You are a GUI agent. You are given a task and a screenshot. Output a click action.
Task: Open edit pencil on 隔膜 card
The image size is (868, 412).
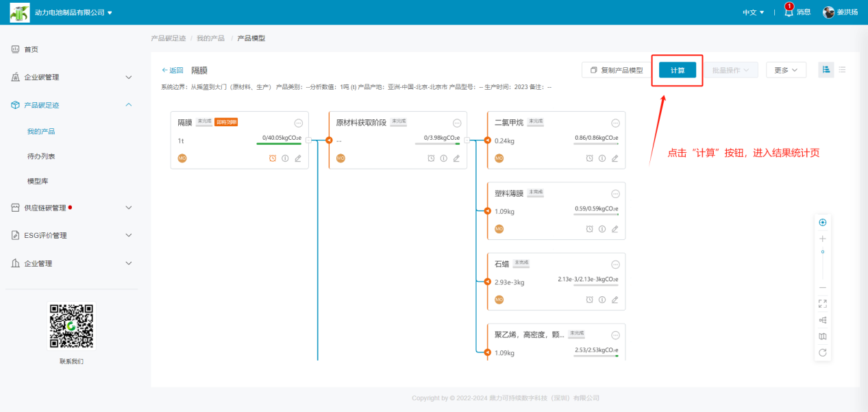click(x=298, y=158)
